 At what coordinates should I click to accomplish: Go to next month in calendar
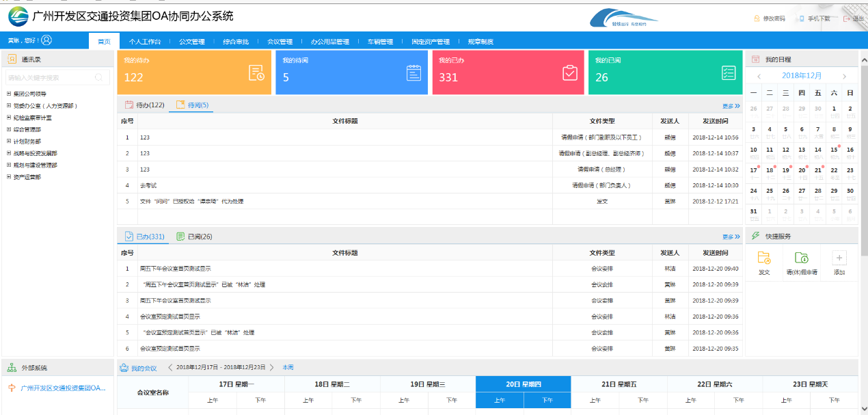tap(845, 76)
